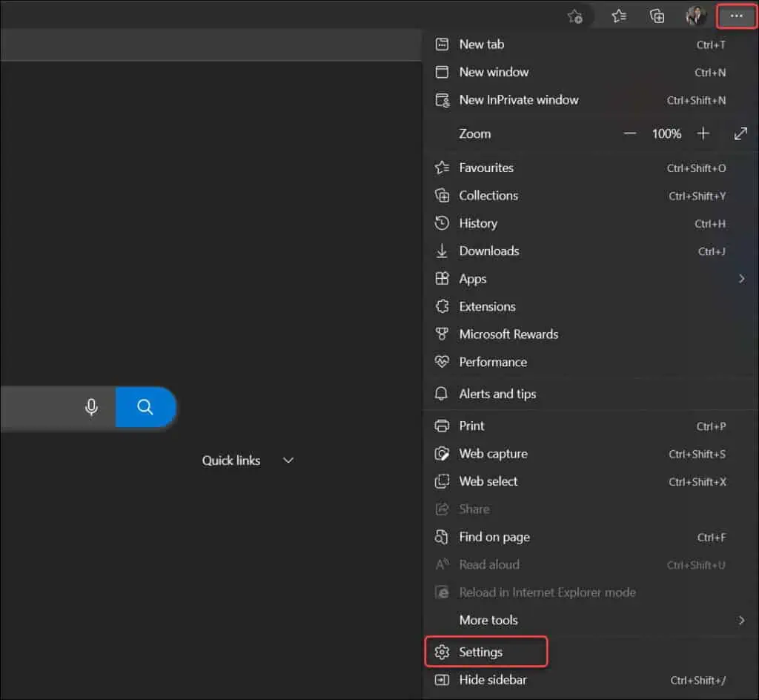Expand the More tools submenu arrow
The height and width of the screenshot is (700, 759).
[741, 620]
